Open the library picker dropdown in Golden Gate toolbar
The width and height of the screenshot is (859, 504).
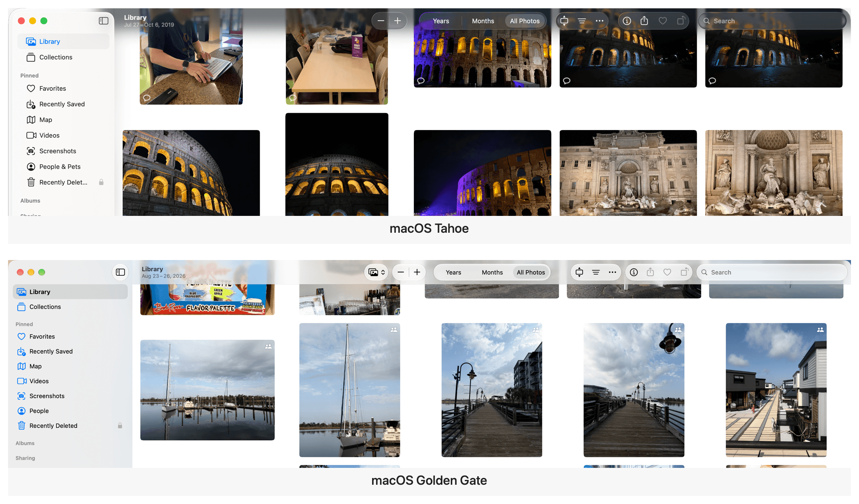(x=377, y=272)
